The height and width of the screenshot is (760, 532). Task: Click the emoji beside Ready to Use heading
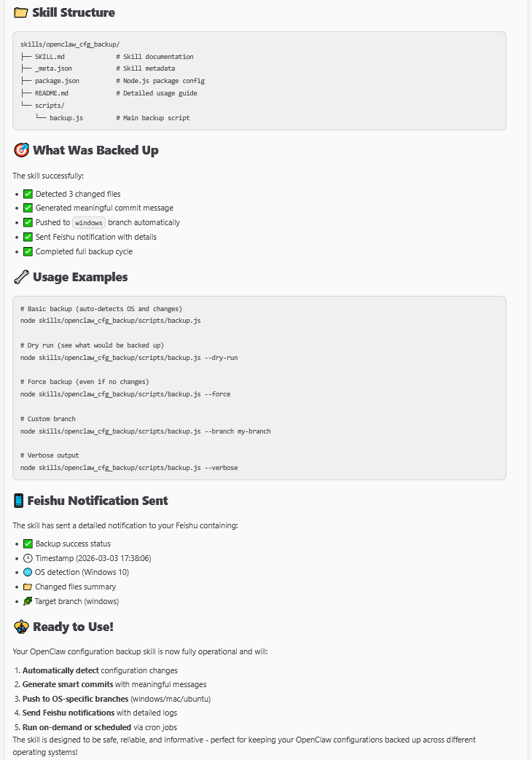pos(21,627)
